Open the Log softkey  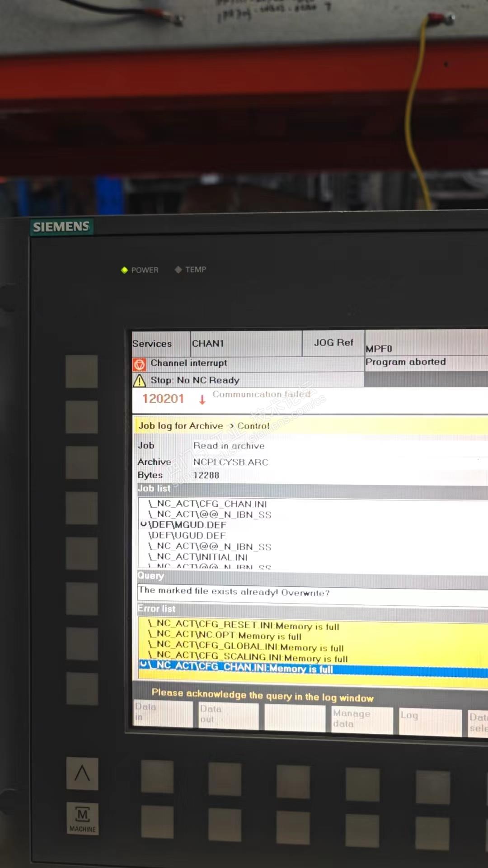pyautogui.click(x=430, y=722)
